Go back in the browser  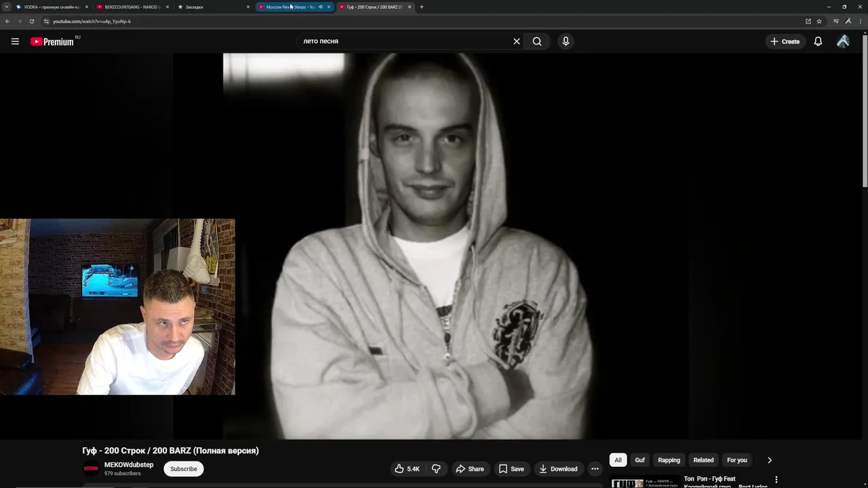tap(7, 21)
